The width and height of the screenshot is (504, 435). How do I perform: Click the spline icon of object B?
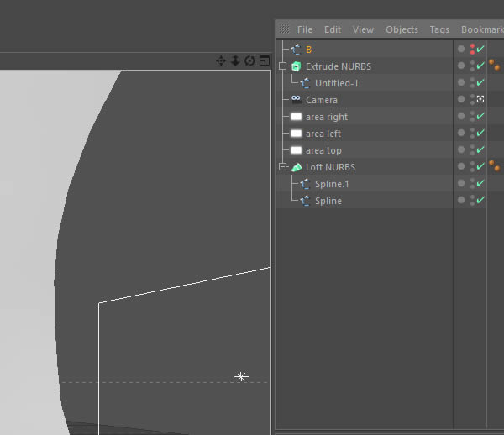[x=296, y=50]
